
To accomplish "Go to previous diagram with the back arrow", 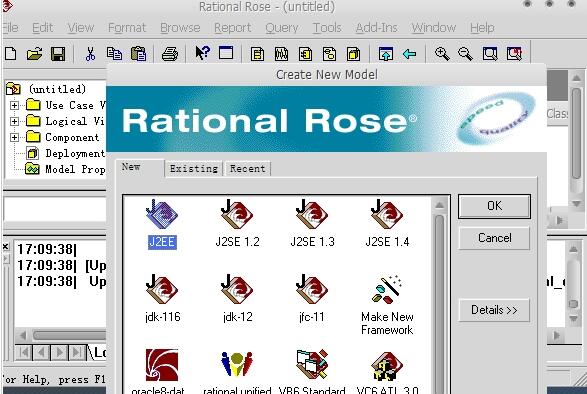I will coord(410,54).
